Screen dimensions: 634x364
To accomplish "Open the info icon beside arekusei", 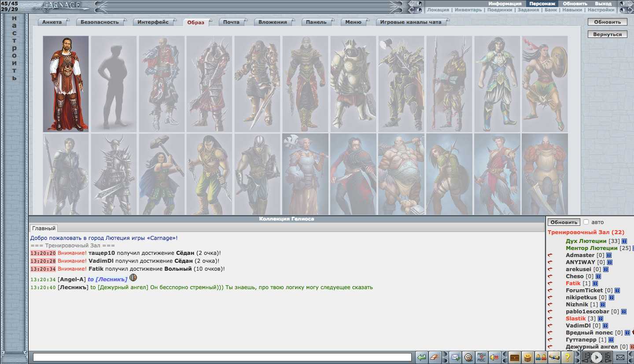I will pos(606,269).
